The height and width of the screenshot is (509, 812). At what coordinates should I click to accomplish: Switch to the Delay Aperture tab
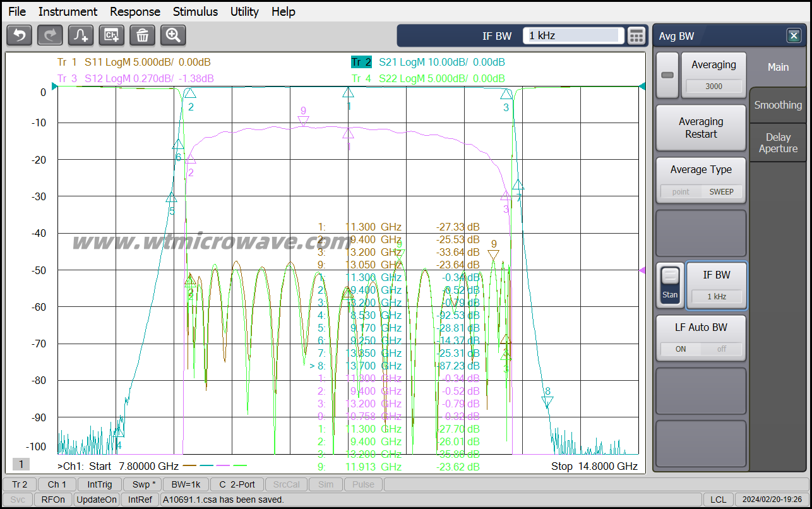click(778, 143)
